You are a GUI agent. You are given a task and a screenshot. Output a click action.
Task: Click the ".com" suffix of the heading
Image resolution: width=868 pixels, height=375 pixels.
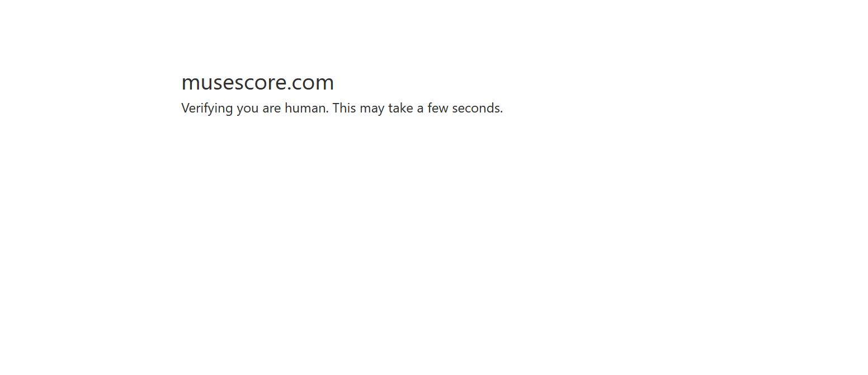pyautogui.click(x=311, y=83)
